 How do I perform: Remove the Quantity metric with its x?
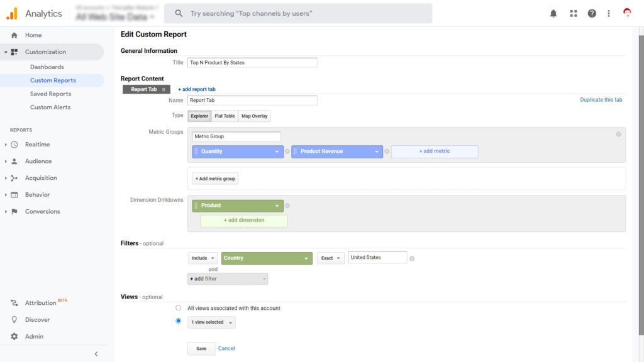(287, 151)
